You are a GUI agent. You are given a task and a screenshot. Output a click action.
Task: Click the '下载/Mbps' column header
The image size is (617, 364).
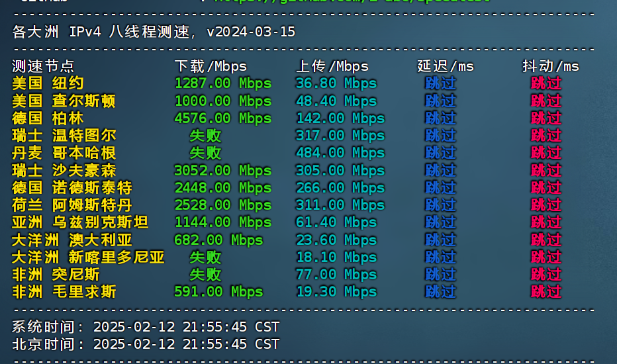[x=211, y=66]
